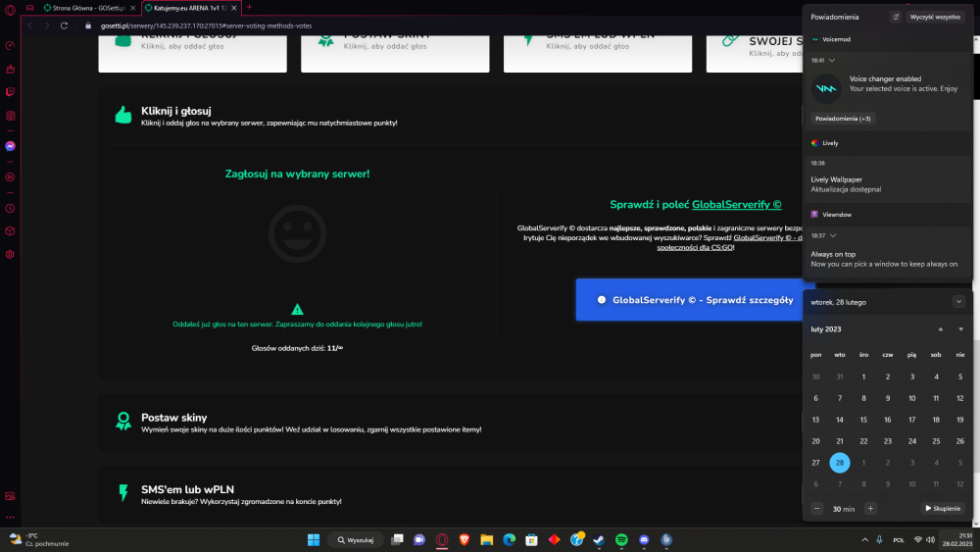Start focus session with Skupienie
980x552 pixels.
tap(943, 508)
